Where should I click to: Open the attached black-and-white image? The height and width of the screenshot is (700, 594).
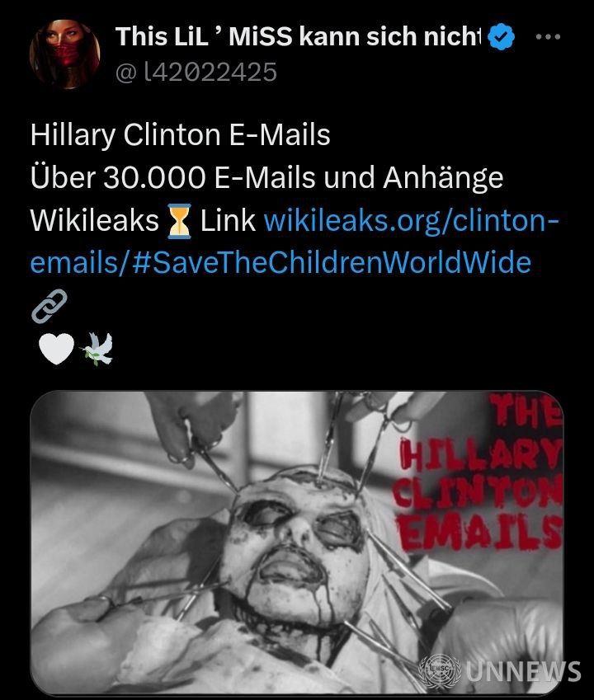tap(297, 543)
